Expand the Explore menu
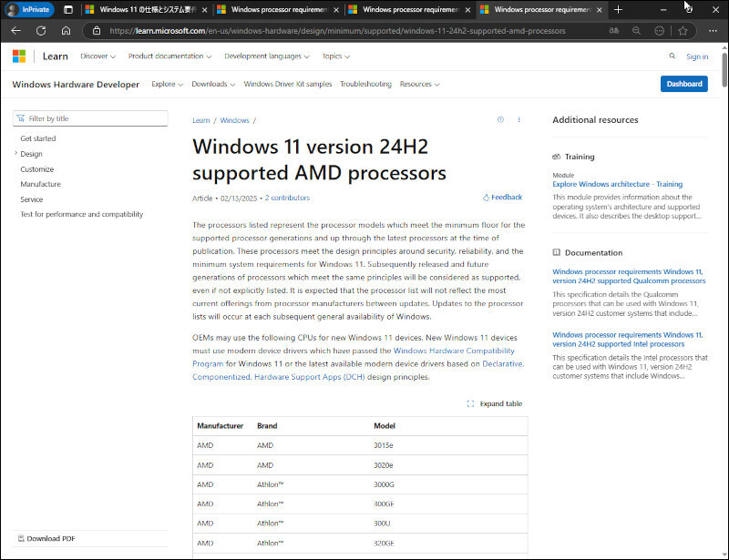 [x=168, y=84]
